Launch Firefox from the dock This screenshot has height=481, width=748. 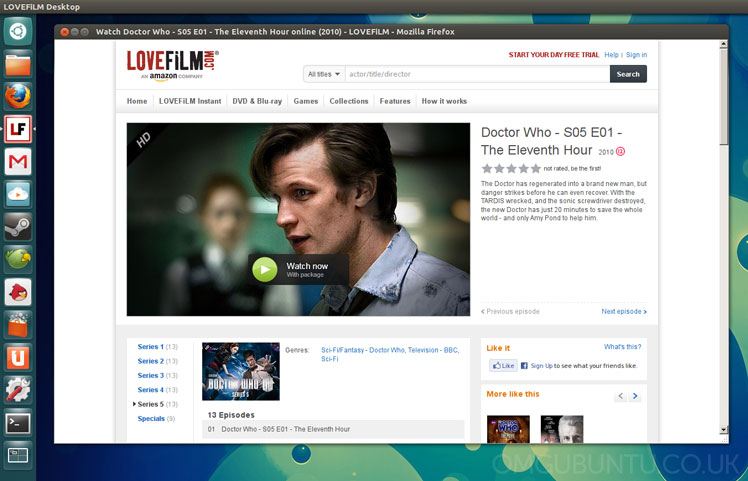click(x=18, y=97)
